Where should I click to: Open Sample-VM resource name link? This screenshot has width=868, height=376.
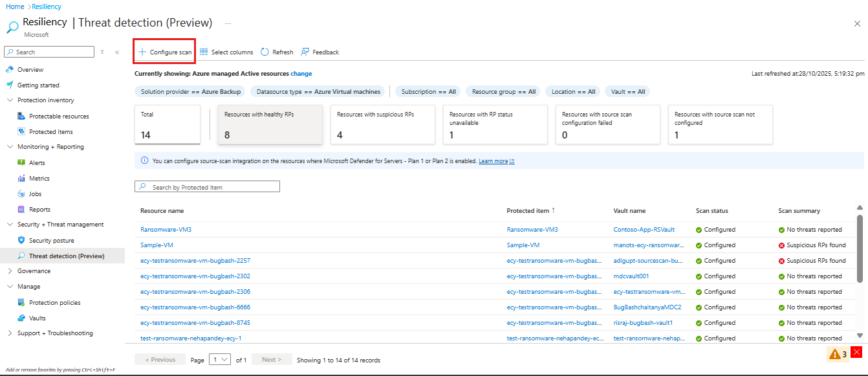point(157,245)
